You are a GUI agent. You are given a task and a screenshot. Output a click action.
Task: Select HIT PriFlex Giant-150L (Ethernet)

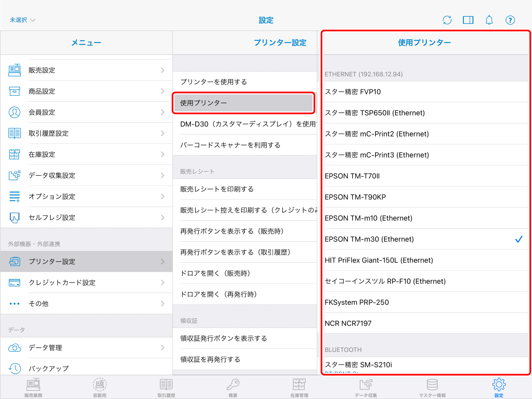click(426, 260)
